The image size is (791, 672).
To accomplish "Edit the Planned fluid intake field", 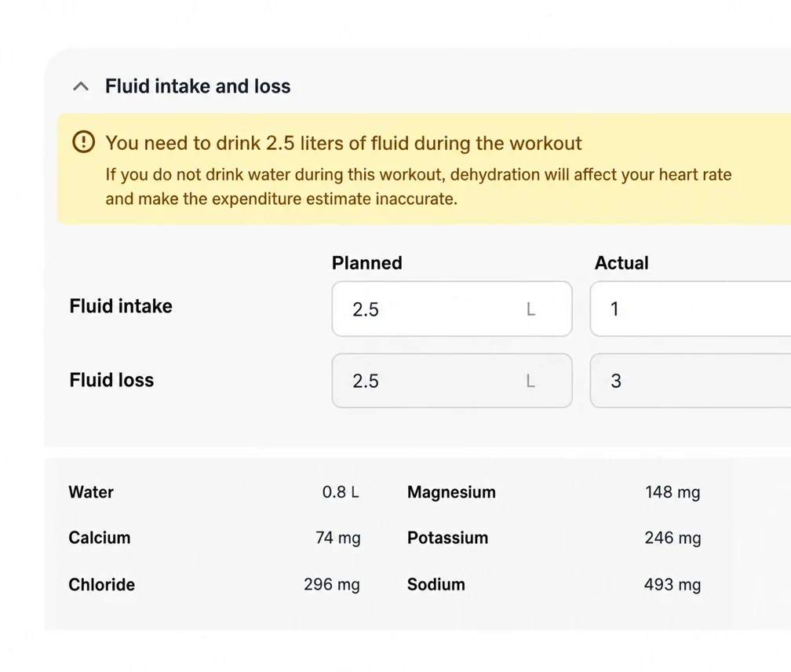I will [452, 309].
